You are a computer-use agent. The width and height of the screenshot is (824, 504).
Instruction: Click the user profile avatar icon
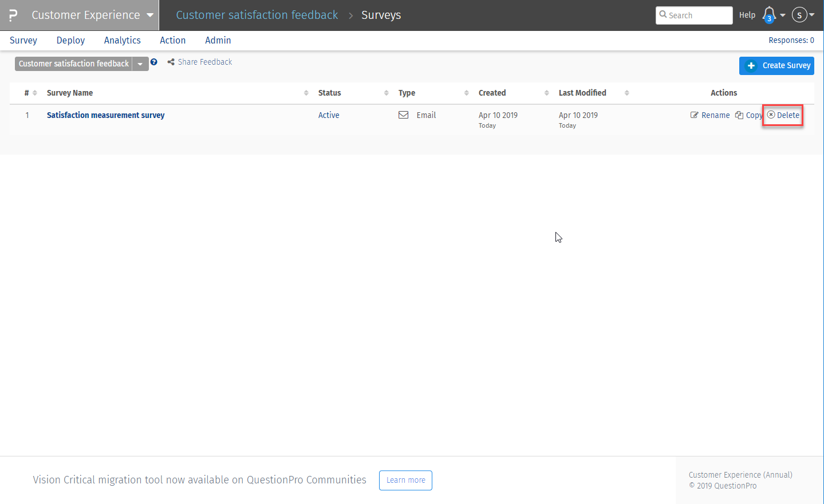point(799,15)
